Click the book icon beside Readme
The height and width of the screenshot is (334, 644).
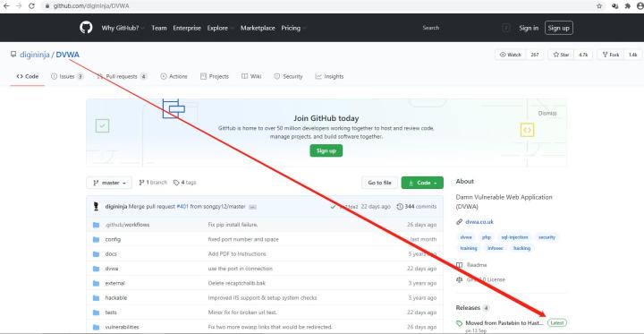pos(460,265)
